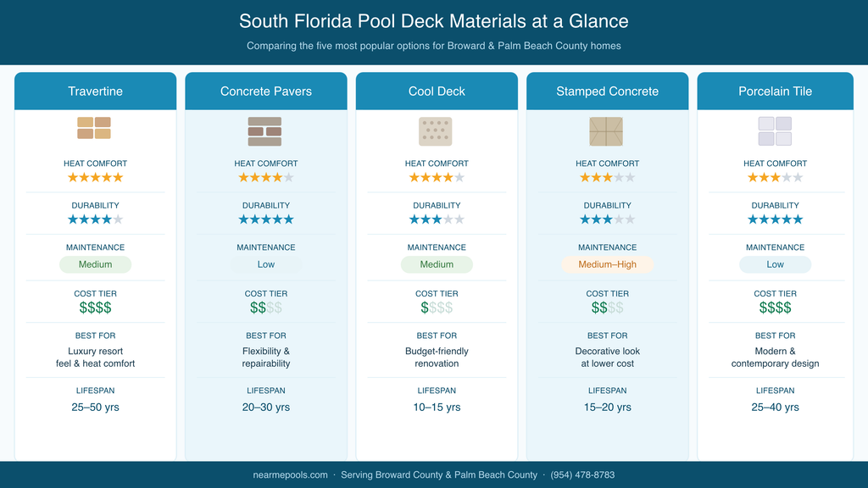Click the Concrete Pavers brick icon
The height and width of the screenshot is (488, 868).
tap(264, 131)
